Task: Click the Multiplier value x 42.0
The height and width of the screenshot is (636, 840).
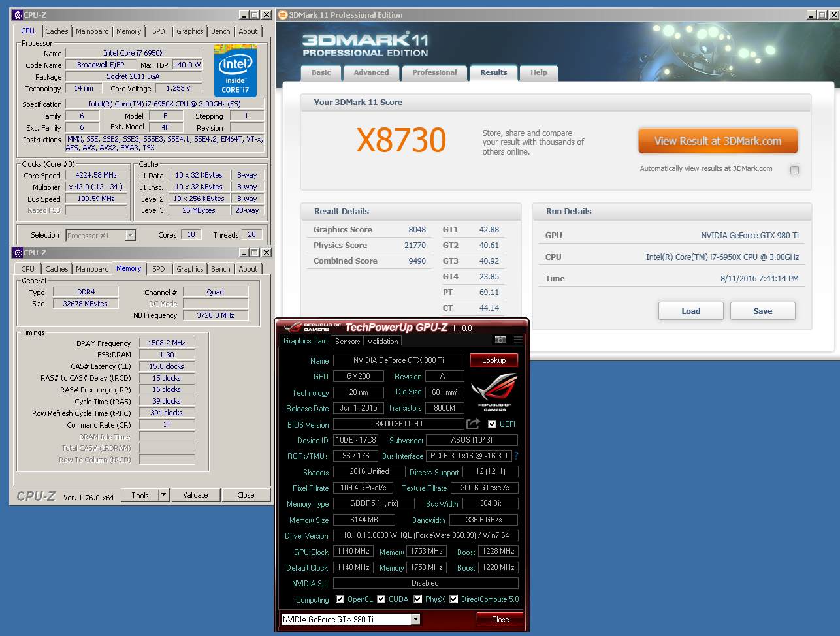Action: point(96,187)
